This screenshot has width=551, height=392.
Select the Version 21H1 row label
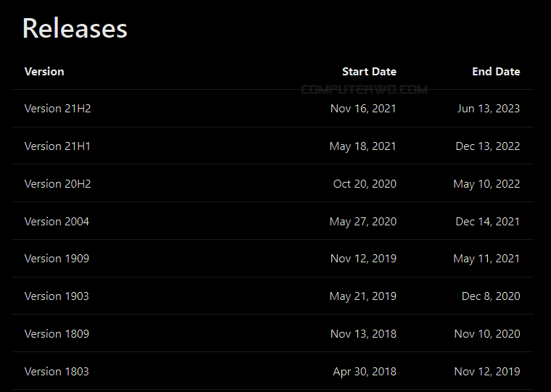point(57,146)
